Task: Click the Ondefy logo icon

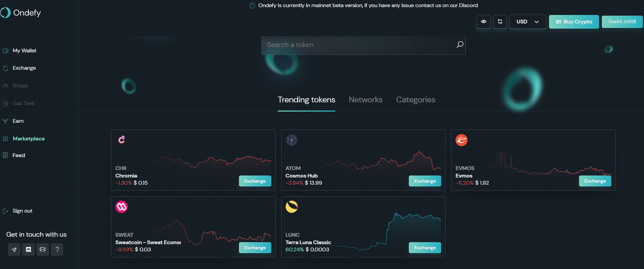Action: tap(5, 13)
